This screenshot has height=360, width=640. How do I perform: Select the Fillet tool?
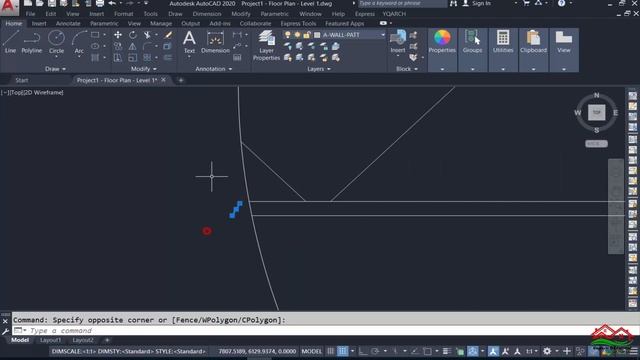pyautogui.click(x=147, y=46)
